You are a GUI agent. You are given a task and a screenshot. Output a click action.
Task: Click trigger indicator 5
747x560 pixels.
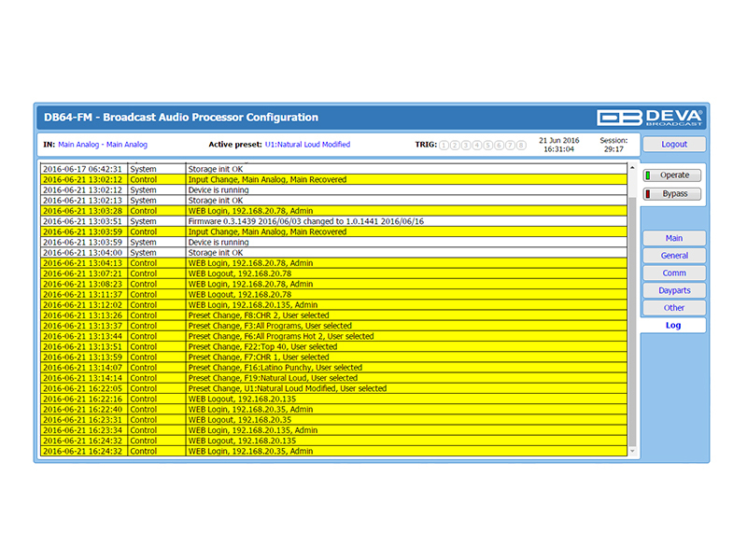coord(487,146)
